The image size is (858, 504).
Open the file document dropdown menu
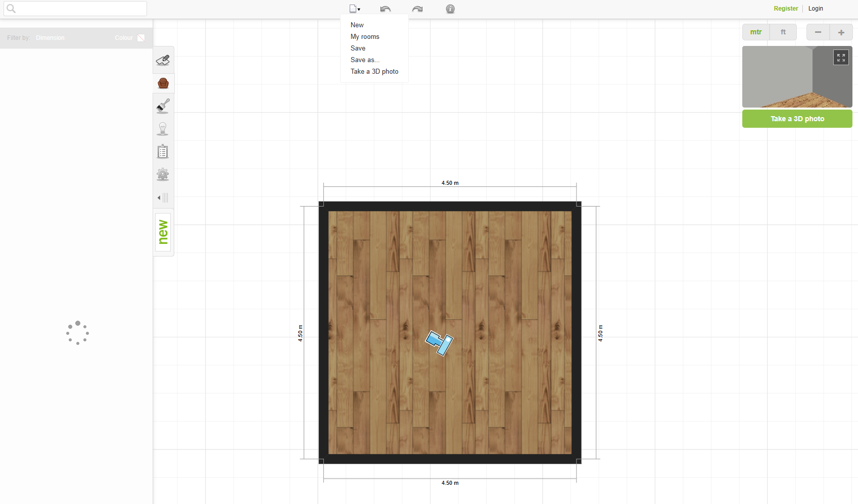coord(354,9)
